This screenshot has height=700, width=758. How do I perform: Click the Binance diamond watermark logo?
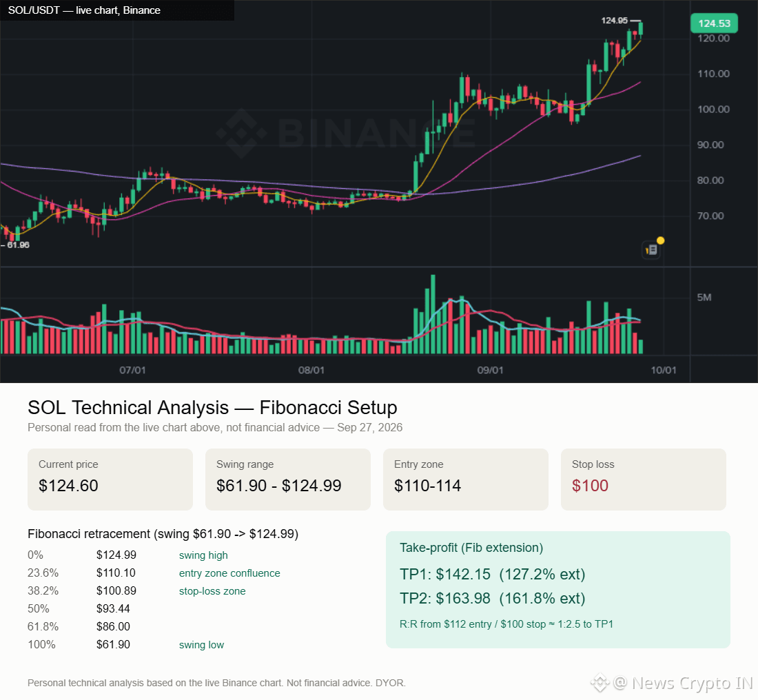pos(240,134)
